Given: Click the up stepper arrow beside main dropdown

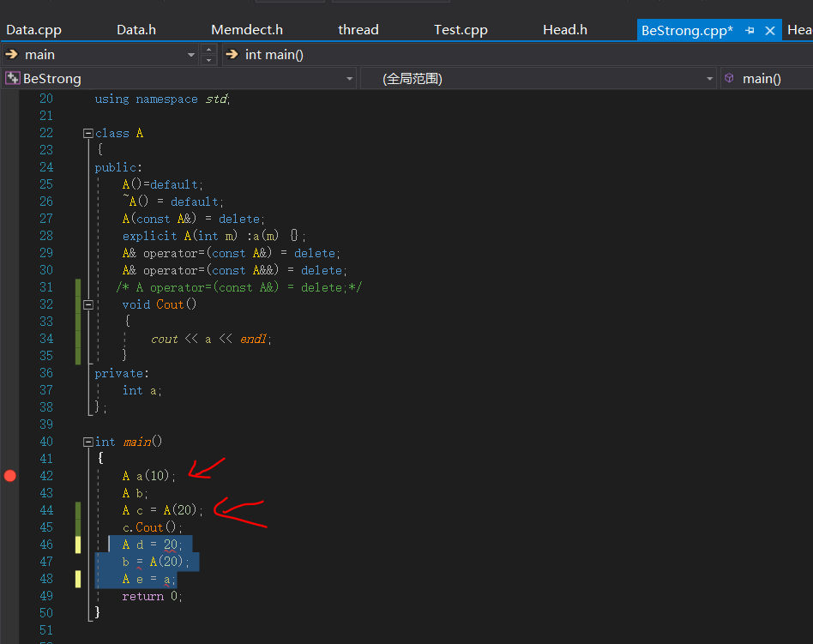Looking at the screenshot, I should 208,50.
